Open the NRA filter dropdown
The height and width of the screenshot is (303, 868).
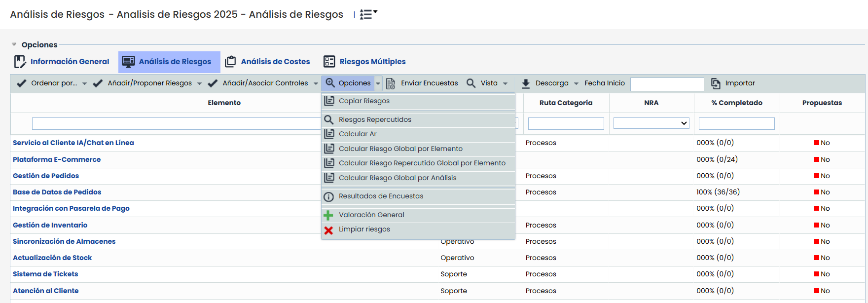click(x=651, y=123)
